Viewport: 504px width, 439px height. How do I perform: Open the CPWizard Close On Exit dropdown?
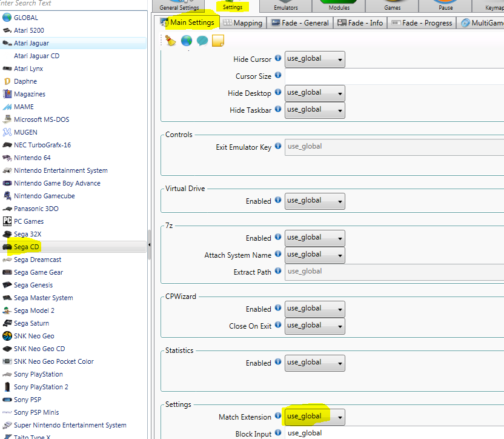pos(314,326)
